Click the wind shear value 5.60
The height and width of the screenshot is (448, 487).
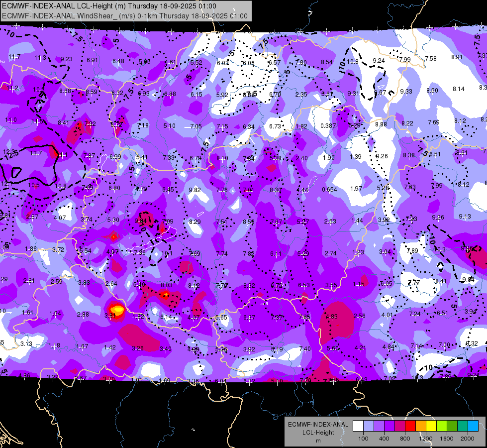click(x=333, y=348)
